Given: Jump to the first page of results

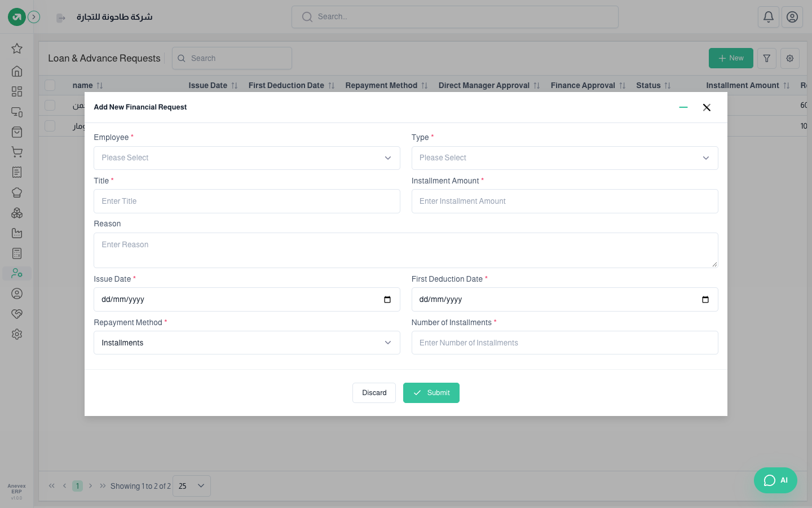Looking at the screenshot, I should tap(52, 486).
